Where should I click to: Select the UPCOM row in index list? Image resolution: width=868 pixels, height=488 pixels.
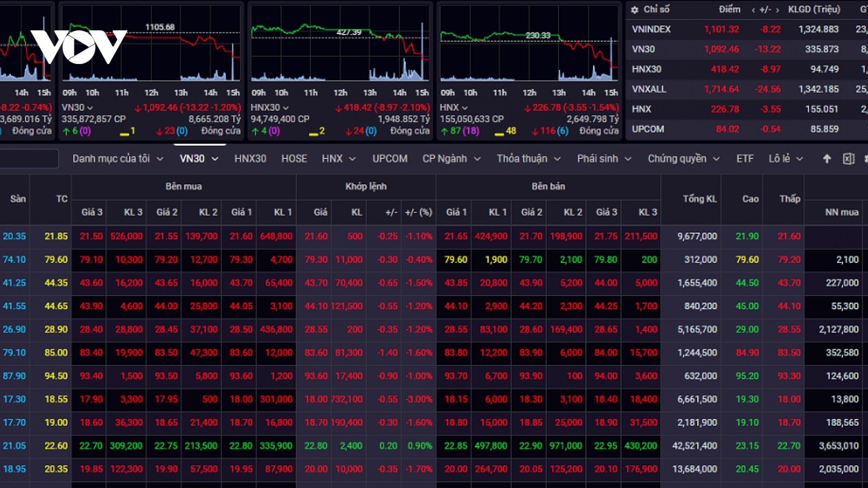tap(748, 129)
